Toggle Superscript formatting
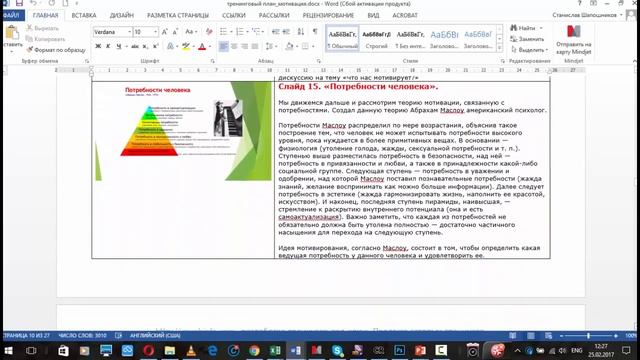 point(156,47)
